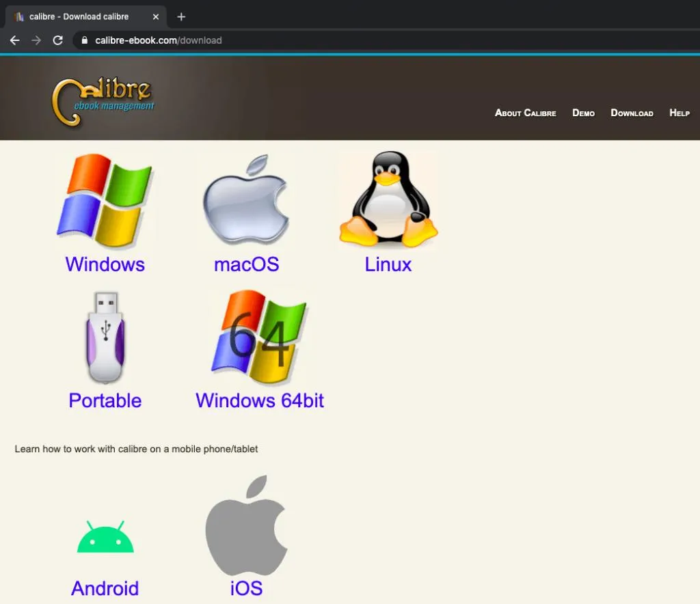This screenshot has width=700, height=604.
Task: Click the calibre favicon in the tab
Action: coord(19,17)
